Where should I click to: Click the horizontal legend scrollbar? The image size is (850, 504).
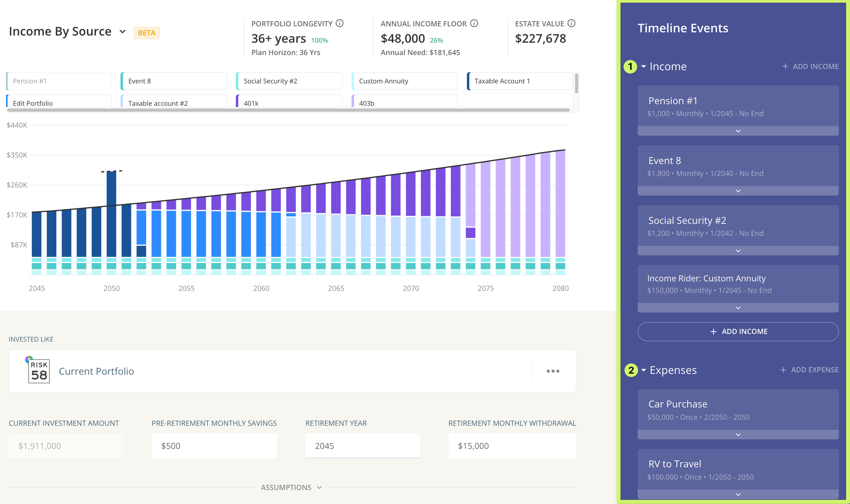pyautogui.click(x=287, y=111)
